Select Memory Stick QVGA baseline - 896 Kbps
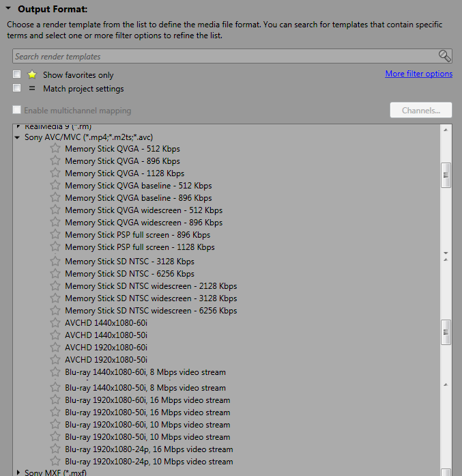The height and width of the screenshot is (476, 462). point(139,198)
